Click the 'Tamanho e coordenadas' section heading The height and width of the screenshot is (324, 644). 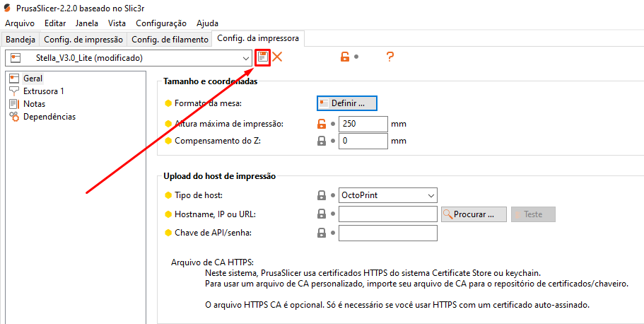click(x=210, y=81)
